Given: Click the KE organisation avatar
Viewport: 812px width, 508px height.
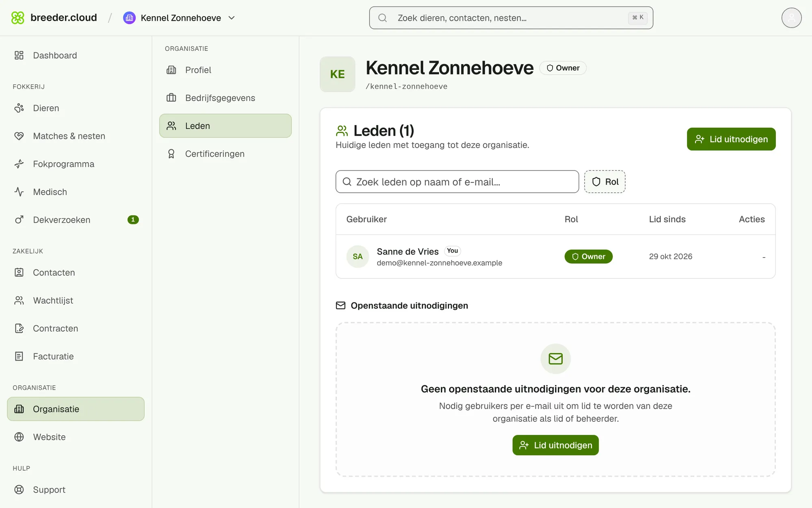Looking at the screenshot, I should coord(337,74).
